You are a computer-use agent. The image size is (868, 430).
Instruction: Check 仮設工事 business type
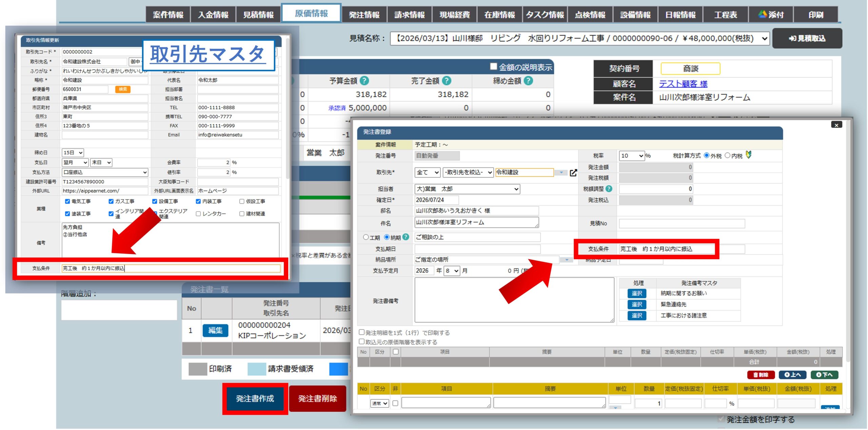point(242,201)
